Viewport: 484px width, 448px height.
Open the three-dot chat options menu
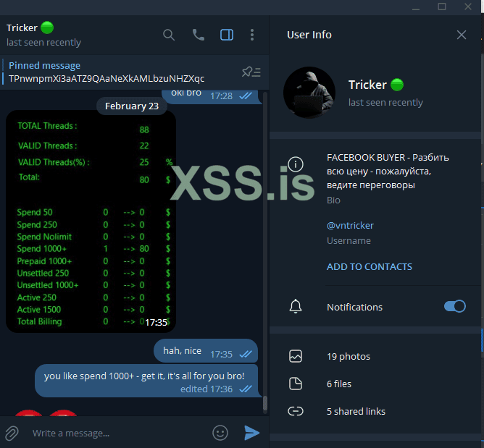252,35
